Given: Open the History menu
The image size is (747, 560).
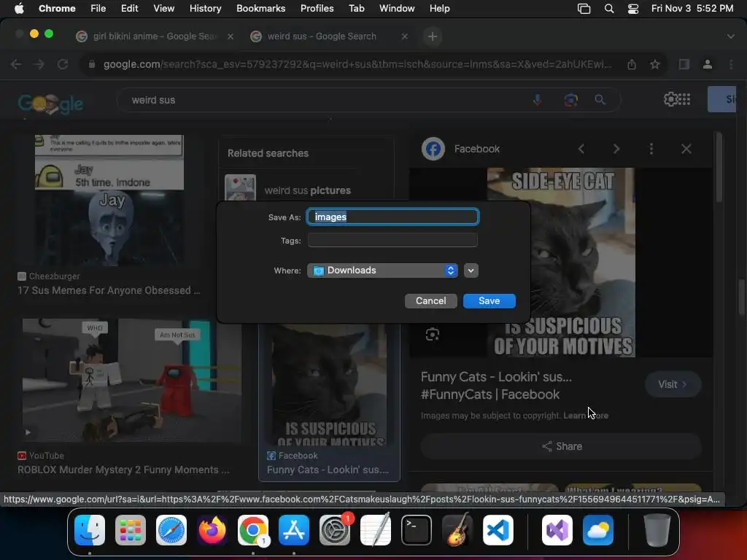Looking at the screenshot, I should [205, 8].
